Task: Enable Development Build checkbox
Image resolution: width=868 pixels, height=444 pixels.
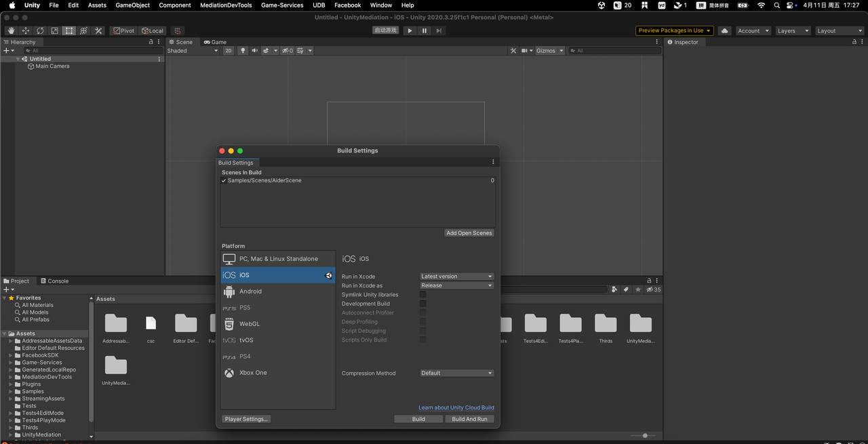Action: pyautogui.click(x=422, y=304)
